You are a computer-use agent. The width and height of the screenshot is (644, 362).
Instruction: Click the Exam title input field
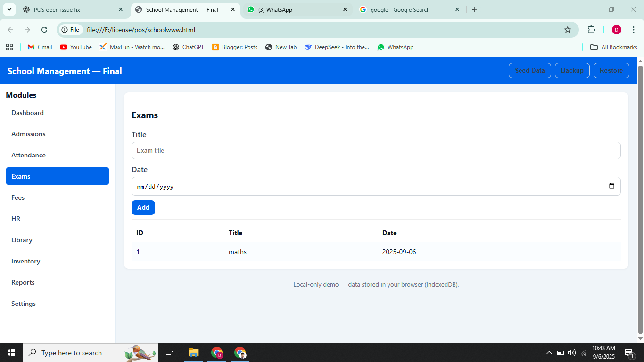[376, 151]
